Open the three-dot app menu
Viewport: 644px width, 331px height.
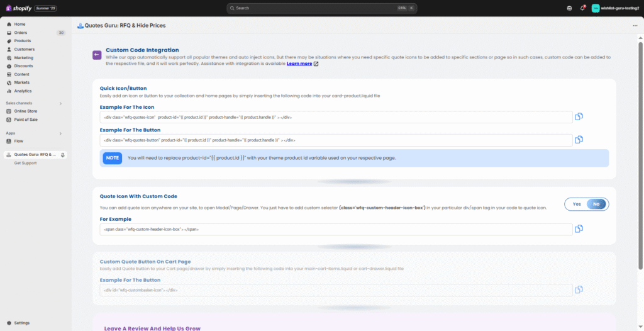click(635, 26)
